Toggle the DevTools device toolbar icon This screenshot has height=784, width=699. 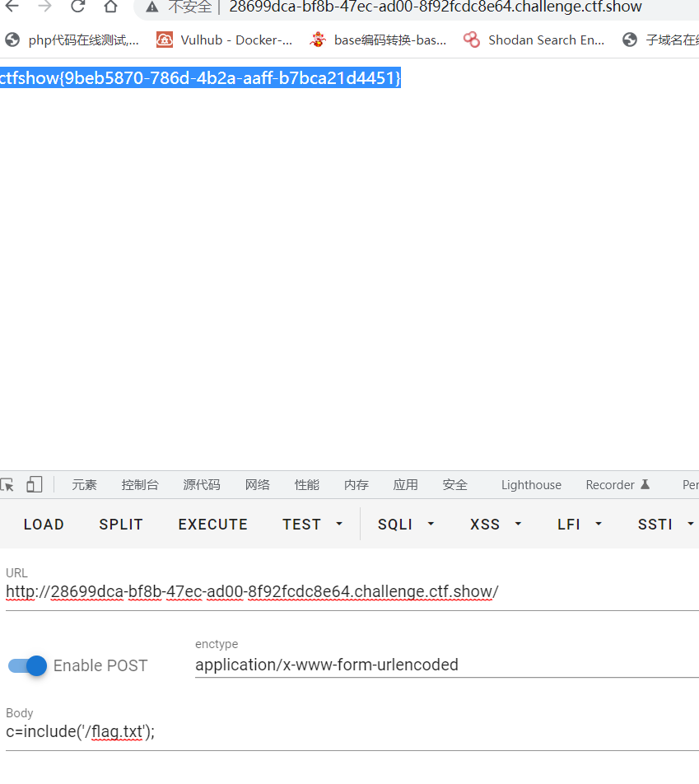pyautogui.click(x=34, y=484)
